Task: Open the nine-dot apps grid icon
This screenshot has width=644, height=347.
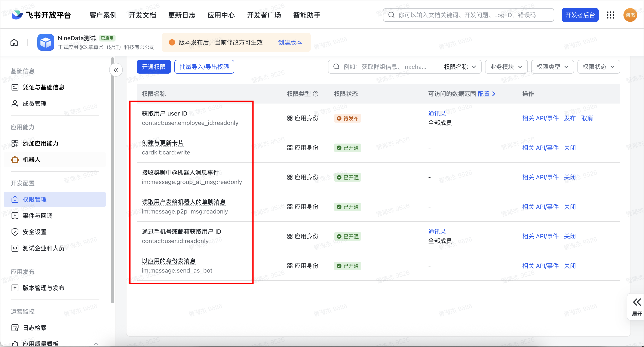Action: [x=610, y=15]
